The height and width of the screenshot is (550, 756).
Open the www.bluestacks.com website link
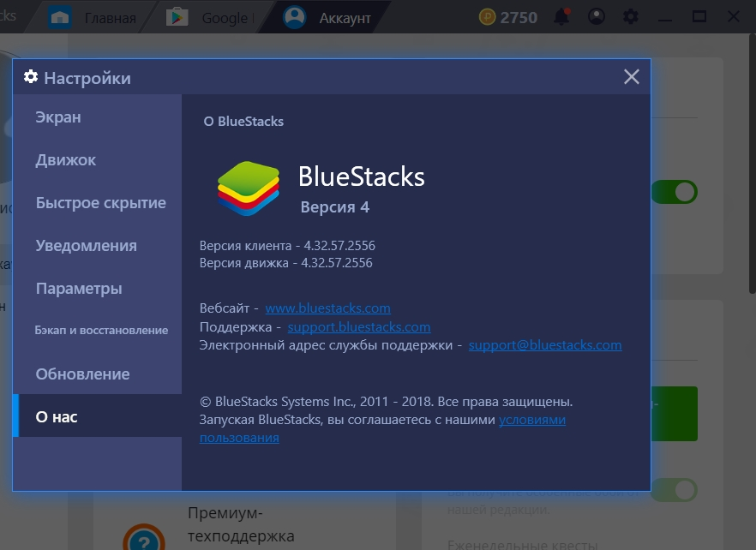[x=327, y=308]
